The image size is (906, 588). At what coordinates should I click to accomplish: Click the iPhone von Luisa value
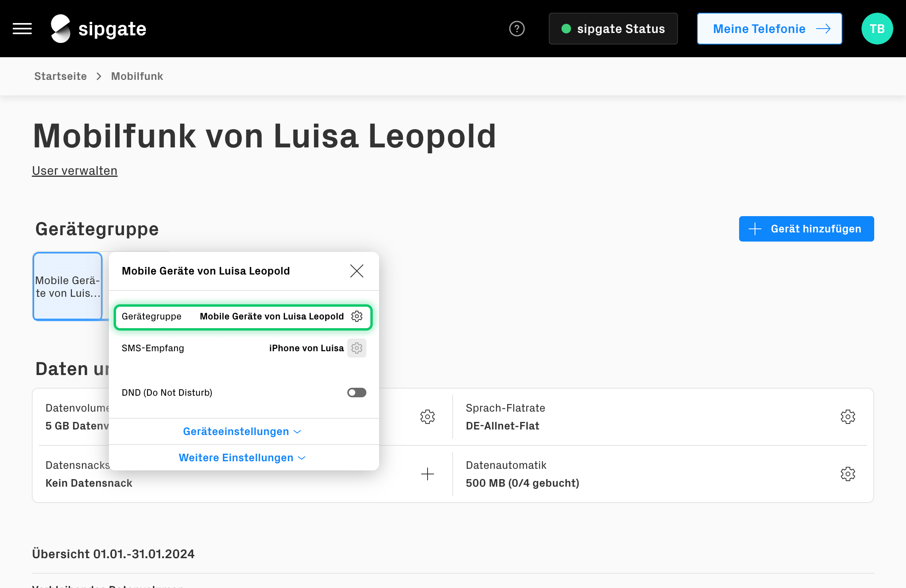(x=306, y=348)
